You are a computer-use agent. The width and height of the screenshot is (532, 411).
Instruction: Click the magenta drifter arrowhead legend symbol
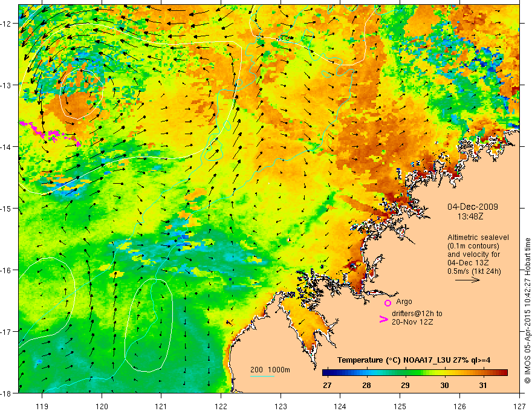coord(383,319)
